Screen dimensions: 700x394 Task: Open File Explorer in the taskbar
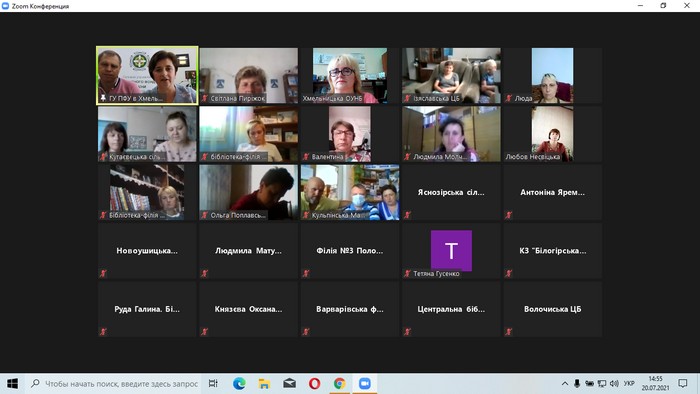pos(264,383)
